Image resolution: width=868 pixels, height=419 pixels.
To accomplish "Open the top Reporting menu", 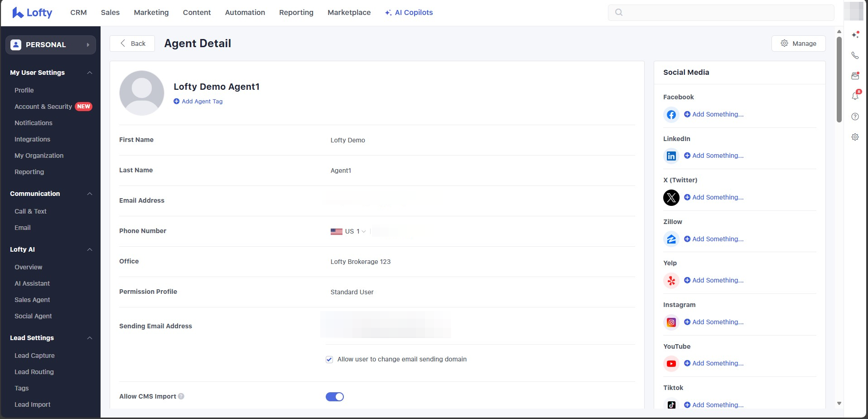I will coord(296,13).
